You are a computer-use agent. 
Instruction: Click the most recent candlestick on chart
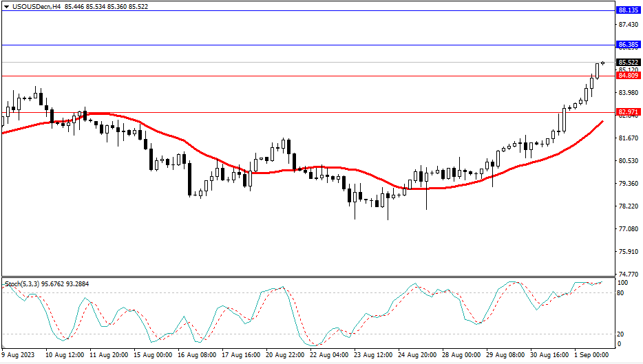tap(602, 63)
